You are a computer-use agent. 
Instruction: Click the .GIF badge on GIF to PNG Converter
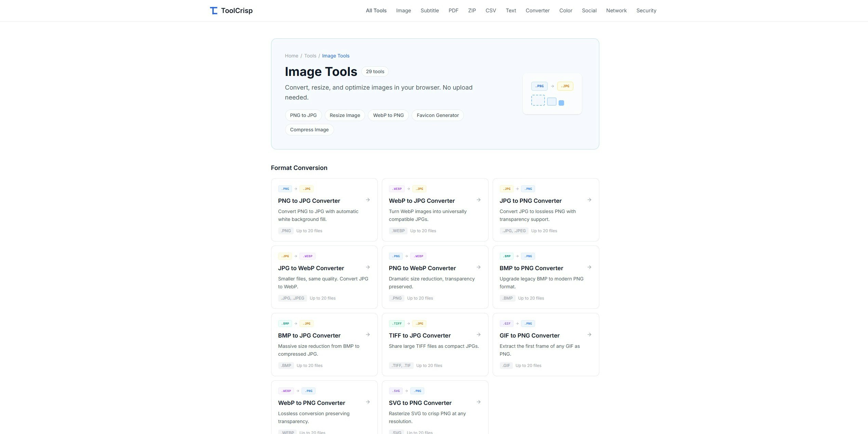(506, 323)
